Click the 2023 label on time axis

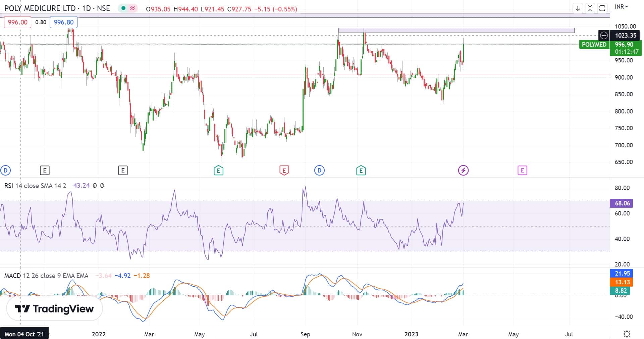coord(411,334)
